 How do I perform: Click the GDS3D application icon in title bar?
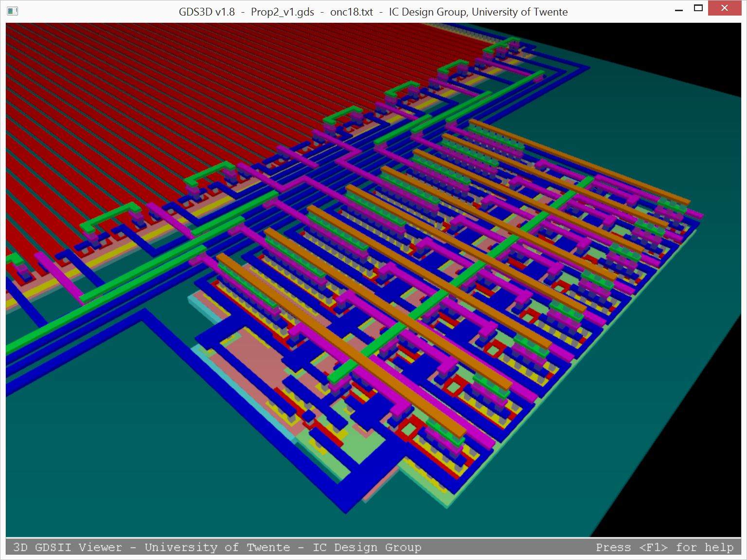[13, 11]
